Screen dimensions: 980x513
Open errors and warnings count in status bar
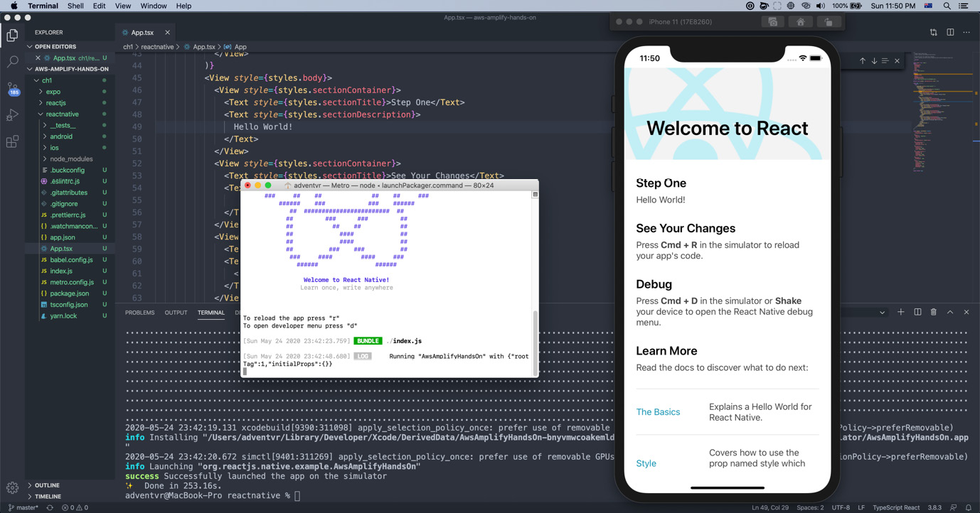coord(75,508)
